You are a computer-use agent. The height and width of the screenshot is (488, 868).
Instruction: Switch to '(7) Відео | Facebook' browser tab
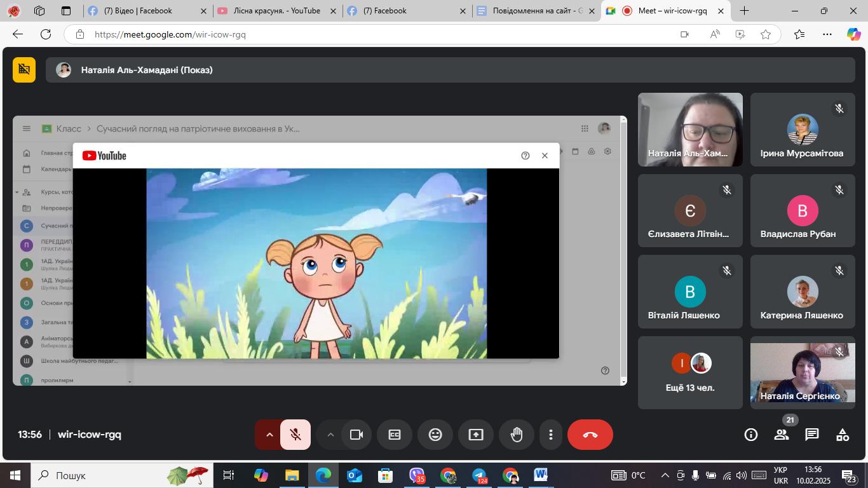tap(147, 11)
